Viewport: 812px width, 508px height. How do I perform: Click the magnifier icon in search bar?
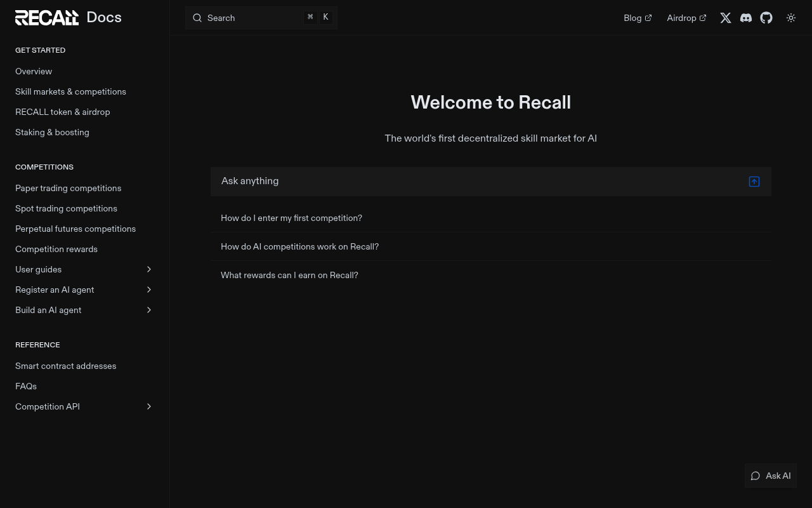197,18
